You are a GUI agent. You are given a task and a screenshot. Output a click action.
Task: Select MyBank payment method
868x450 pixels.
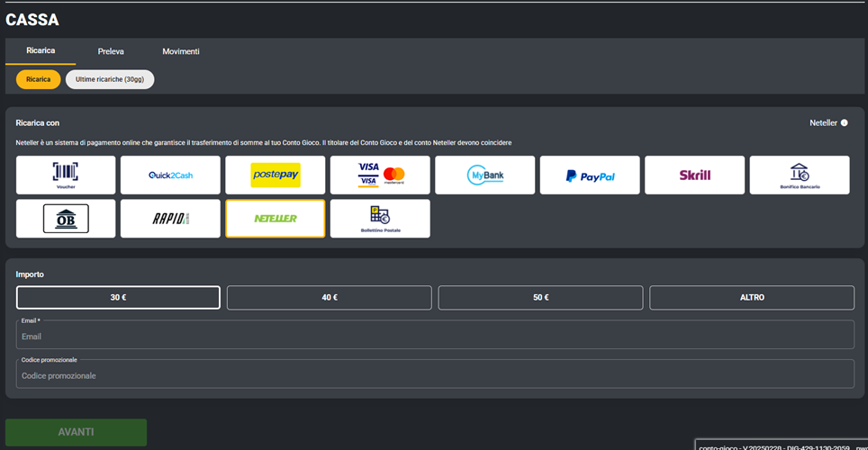tap(485, 175)
